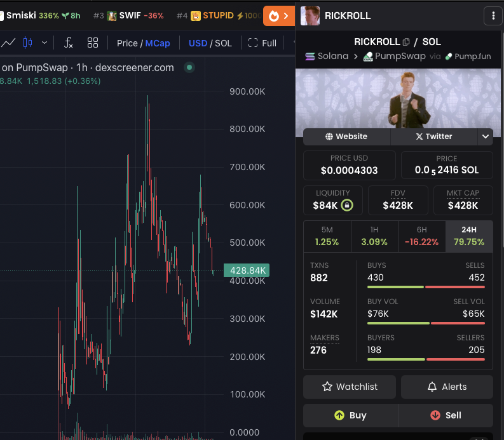
Task: Click the 428.84K current price label
Action: click(x=247, y=270)
